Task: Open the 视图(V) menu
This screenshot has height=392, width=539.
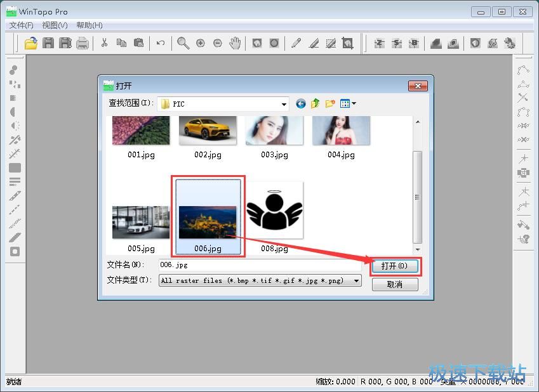Action: click(x=55, y=25)
